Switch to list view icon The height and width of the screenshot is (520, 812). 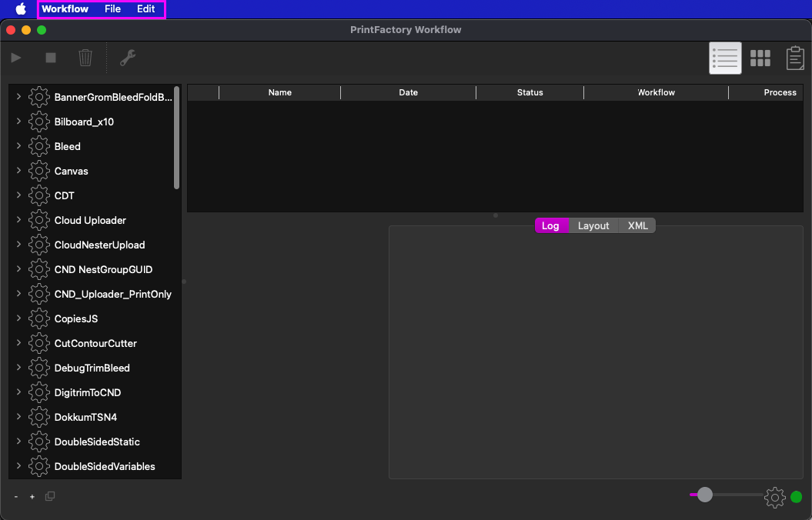725,58
